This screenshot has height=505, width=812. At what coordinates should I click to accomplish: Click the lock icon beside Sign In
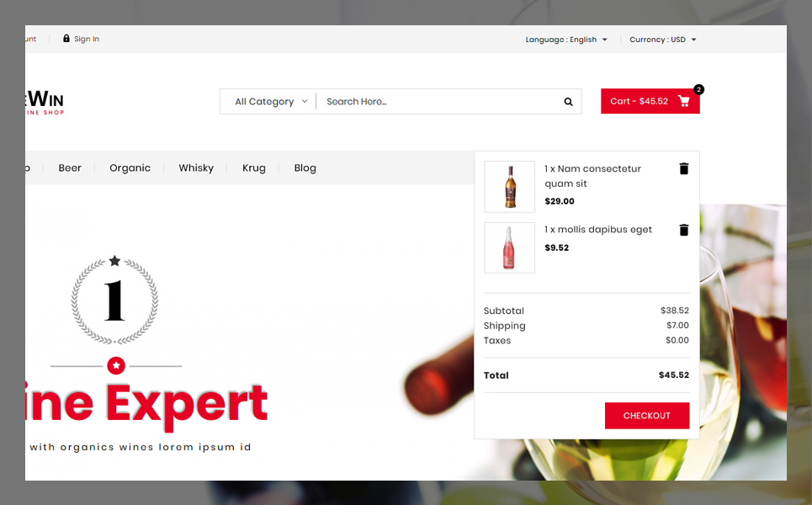click(x=66, y=39)
